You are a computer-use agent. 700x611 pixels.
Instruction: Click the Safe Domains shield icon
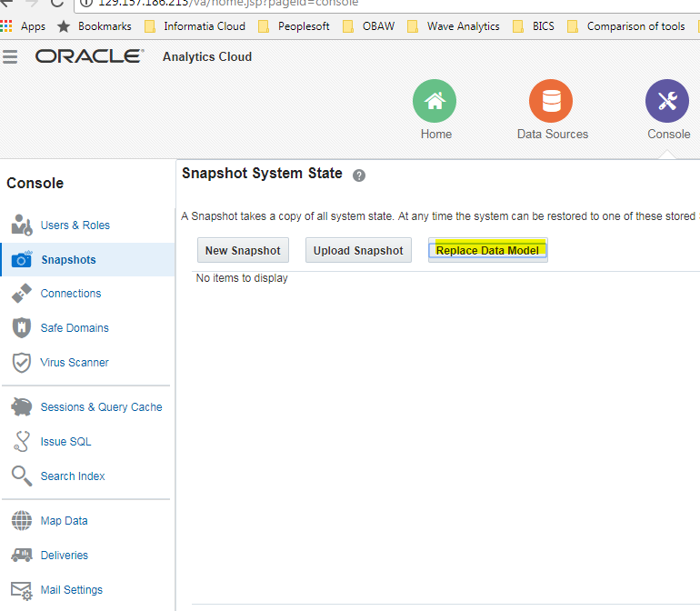coord(22,328)
